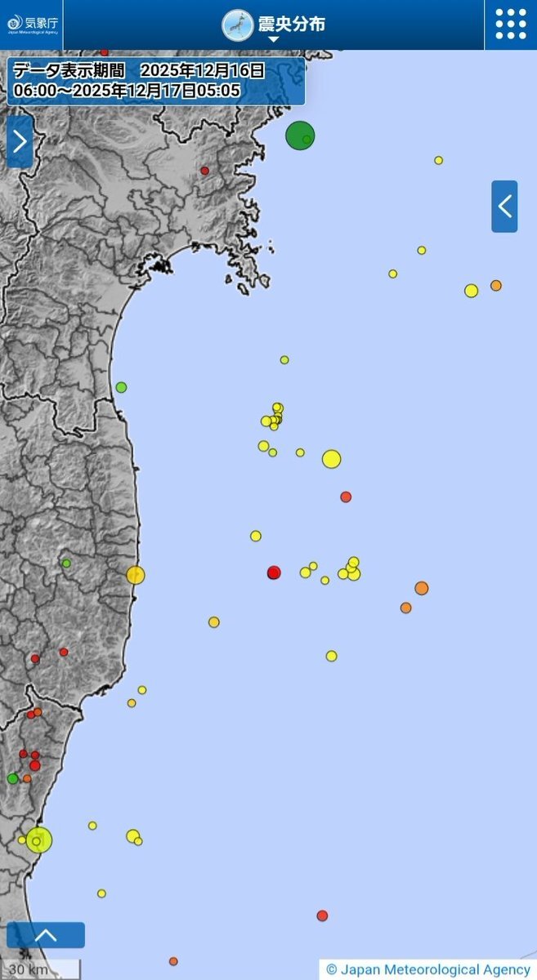Expand the bottom panel with up chevron

coord(46,935)
